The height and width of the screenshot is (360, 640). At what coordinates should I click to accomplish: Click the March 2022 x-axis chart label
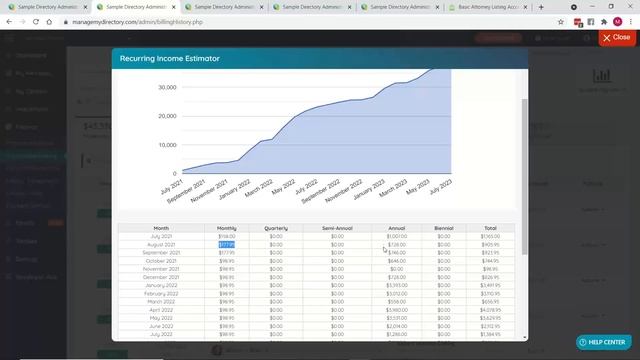[x=258, y=188]
